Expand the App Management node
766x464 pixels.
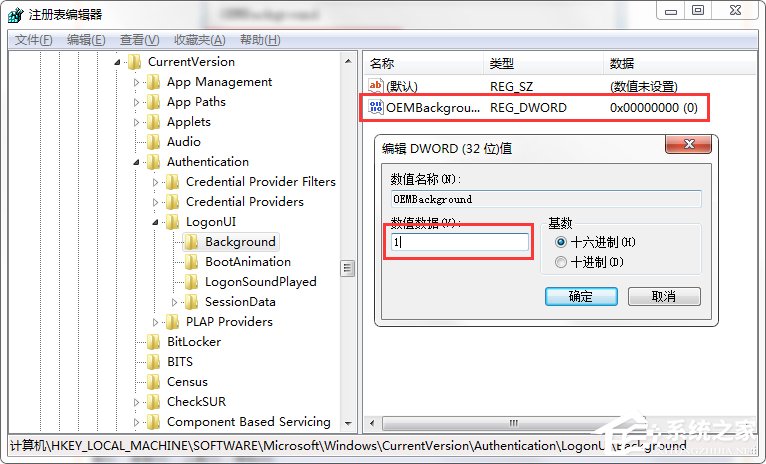tap(137, 83)
